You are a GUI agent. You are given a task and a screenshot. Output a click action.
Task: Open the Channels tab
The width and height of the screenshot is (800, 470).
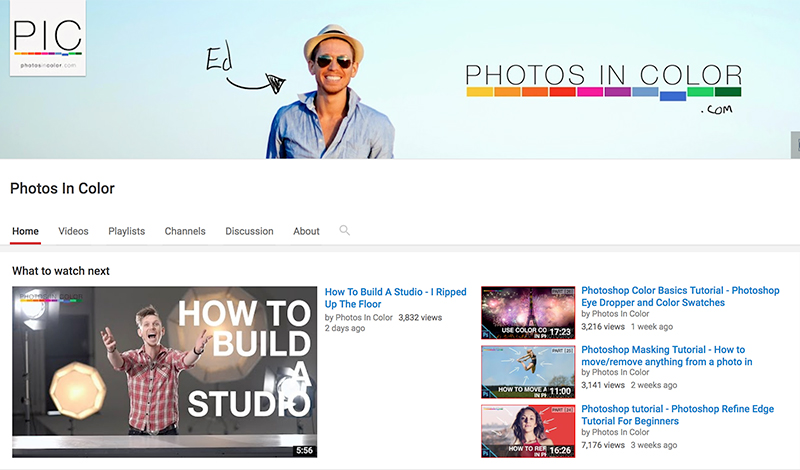(185, 231)
